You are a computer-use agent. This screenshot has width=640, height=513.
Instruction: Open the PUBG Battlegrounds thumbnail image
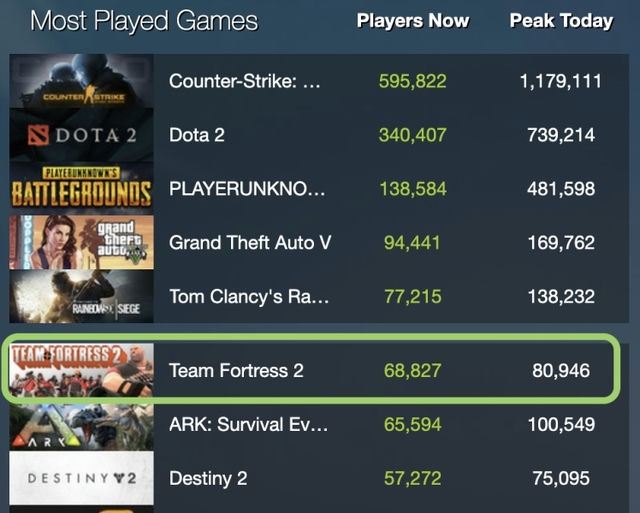tap(81, 188)
